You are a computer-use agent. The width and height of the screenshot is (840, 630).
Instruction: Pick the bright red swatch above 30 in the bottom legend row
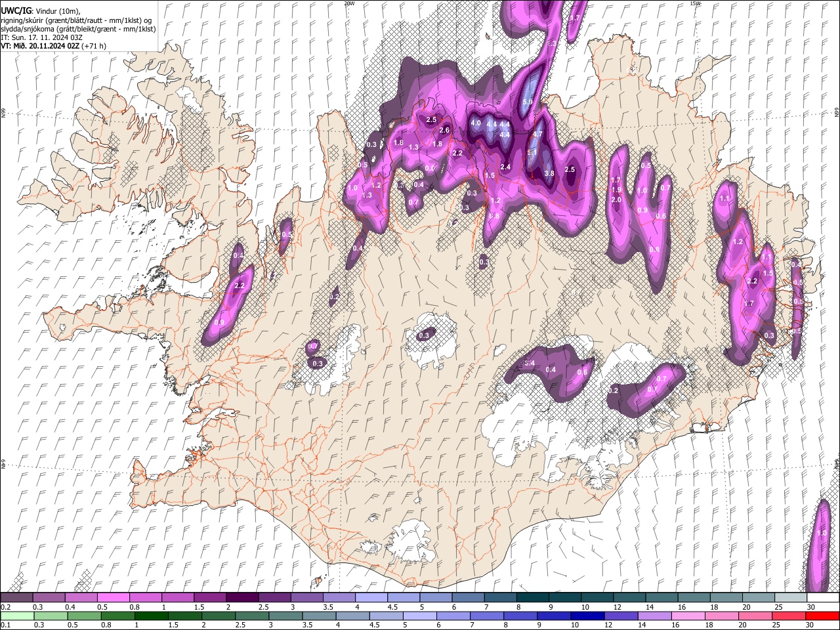(822, 616)
